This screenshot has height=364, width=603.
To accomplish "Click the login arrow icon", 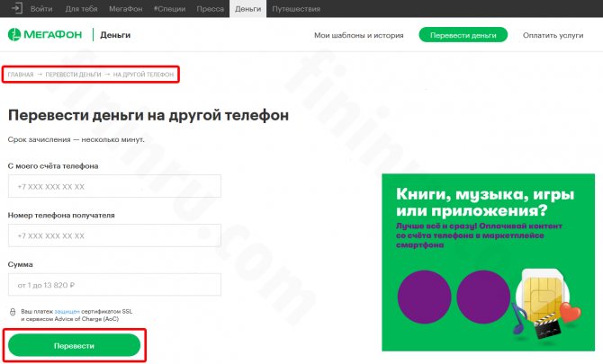I will tap(16, 8).
